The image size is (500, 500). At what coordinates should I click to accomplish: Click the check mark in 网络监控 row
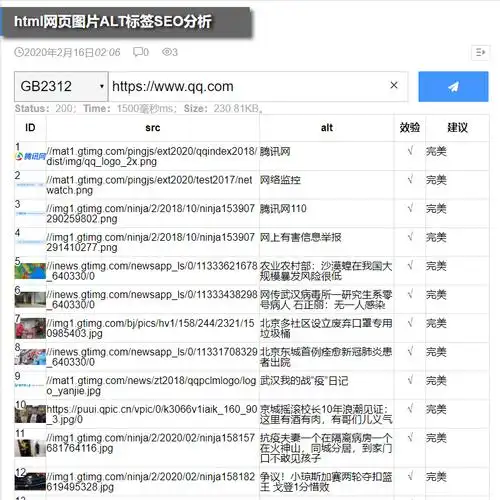[410, 179]
